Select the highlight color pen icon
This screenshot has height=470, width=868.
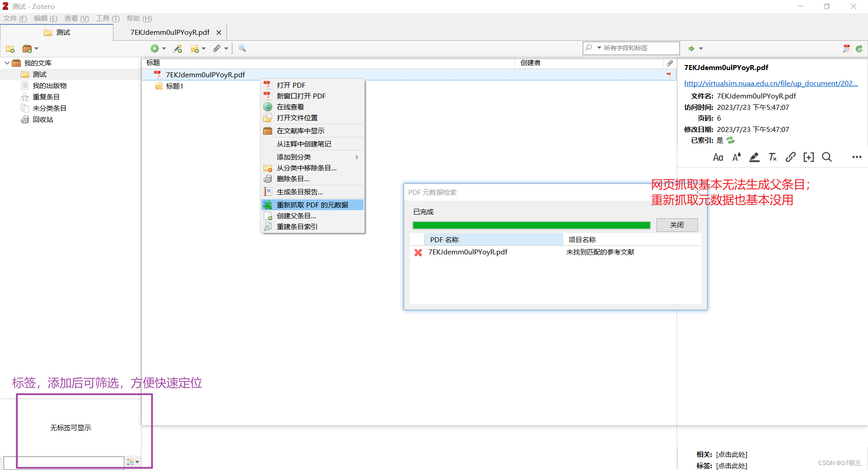754,157
